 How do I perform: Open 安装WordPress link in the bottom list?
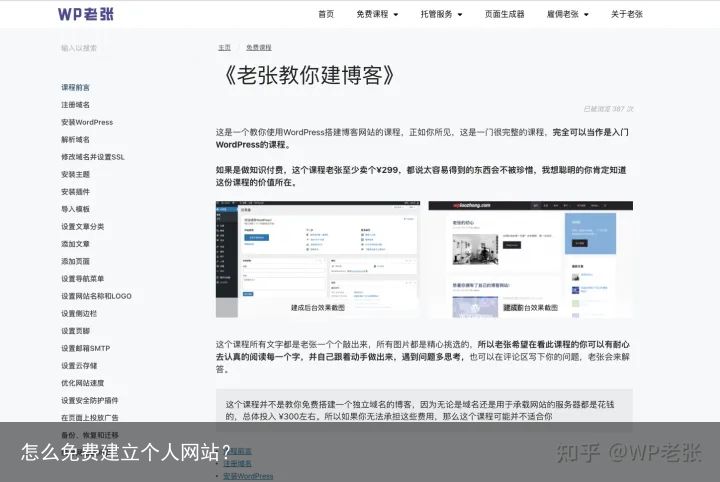click(x=248, y=476)
